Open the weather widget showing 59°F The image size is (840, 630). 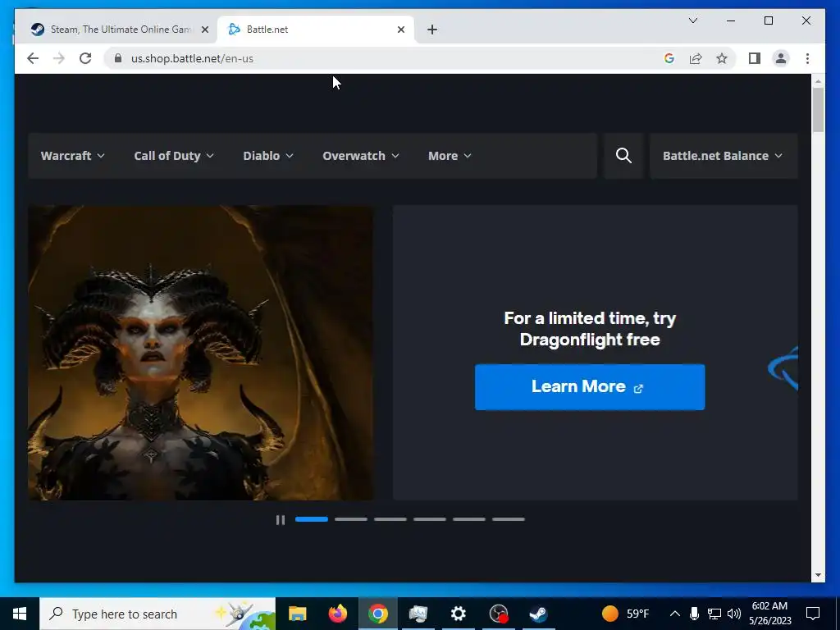coord(625,614)
